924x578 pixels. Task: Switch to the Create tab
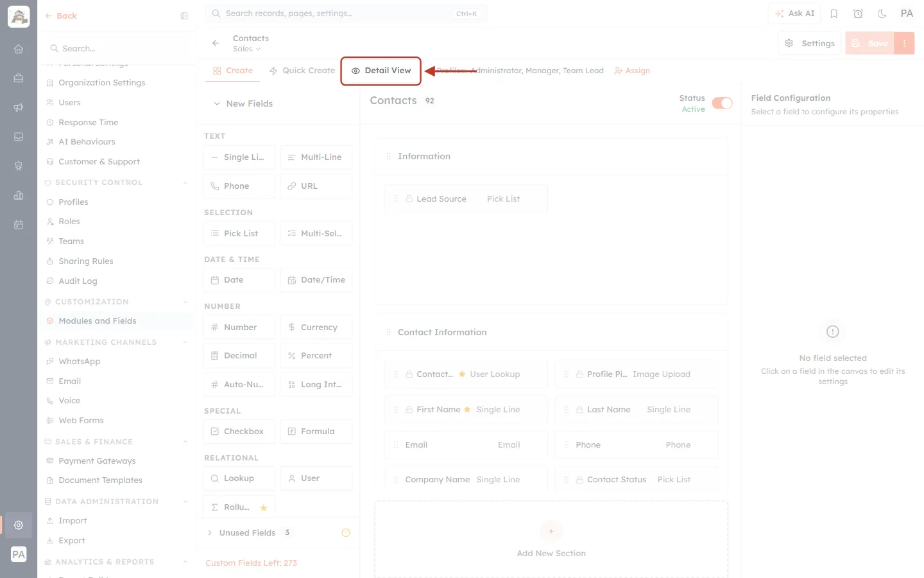[233, 71]
